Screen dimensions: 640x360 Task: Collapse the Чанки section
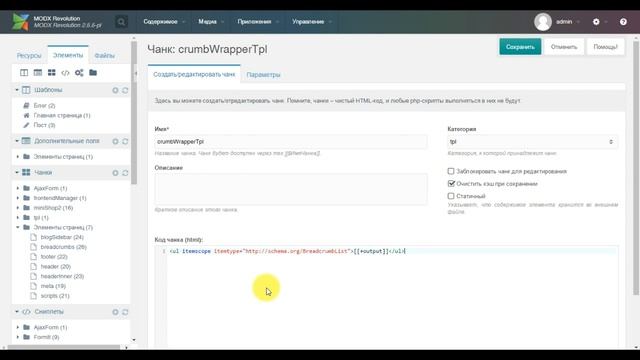pos(17,173)
